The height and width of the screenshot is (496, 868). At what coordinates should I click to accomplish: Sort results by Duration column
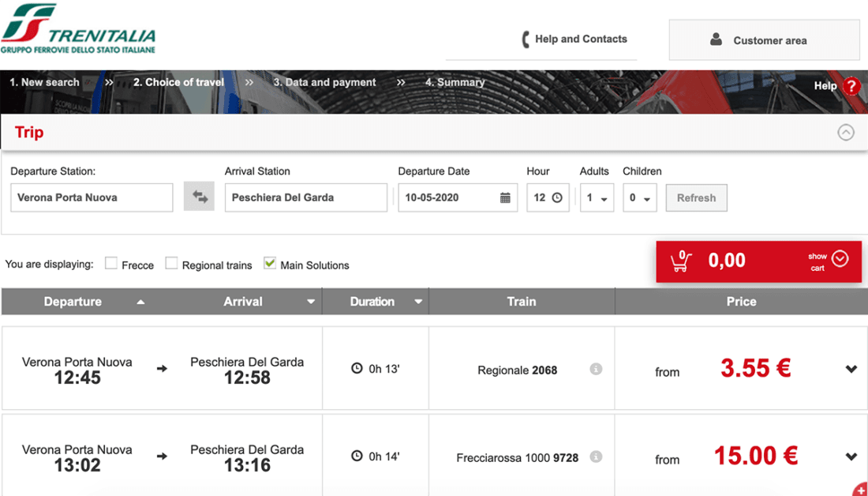[x=418, y=302]
